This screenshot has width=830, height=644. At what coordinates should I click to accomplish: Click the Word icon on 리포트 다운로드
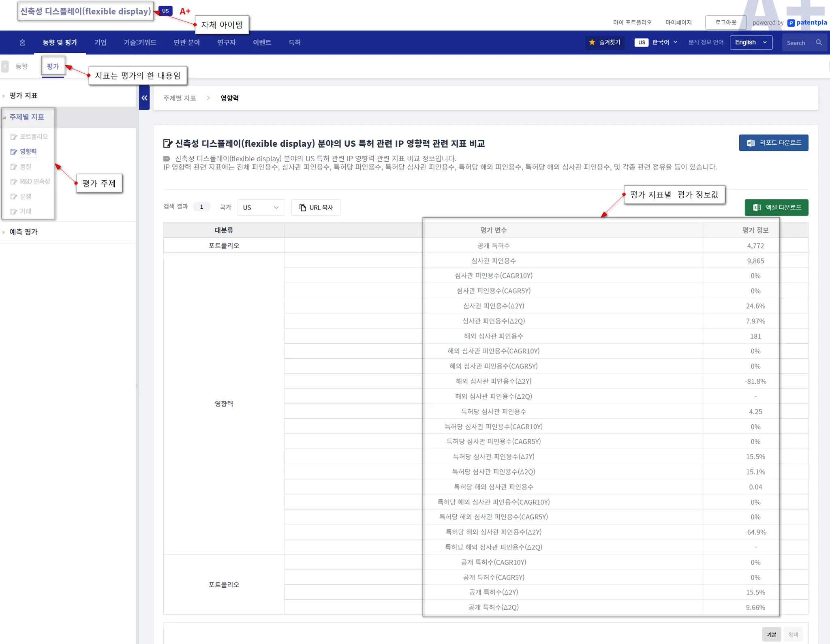coord(751,143)
